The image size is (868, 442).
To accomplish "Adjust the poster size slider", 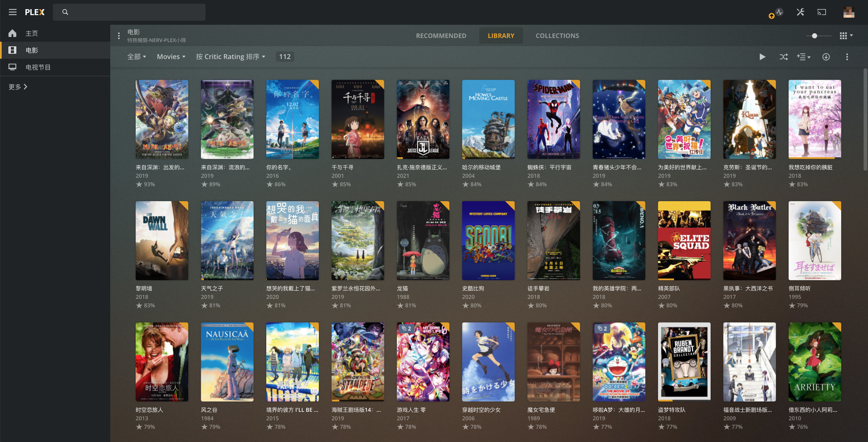I will pyautogui.click(x=814, y=36).
